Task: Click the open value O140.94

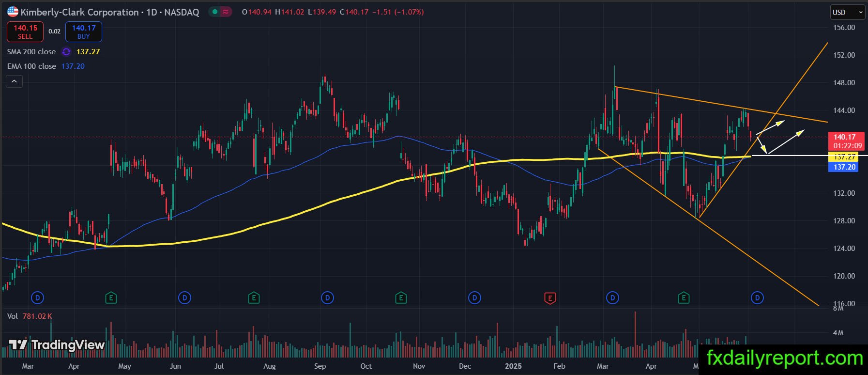Action: 257,12
